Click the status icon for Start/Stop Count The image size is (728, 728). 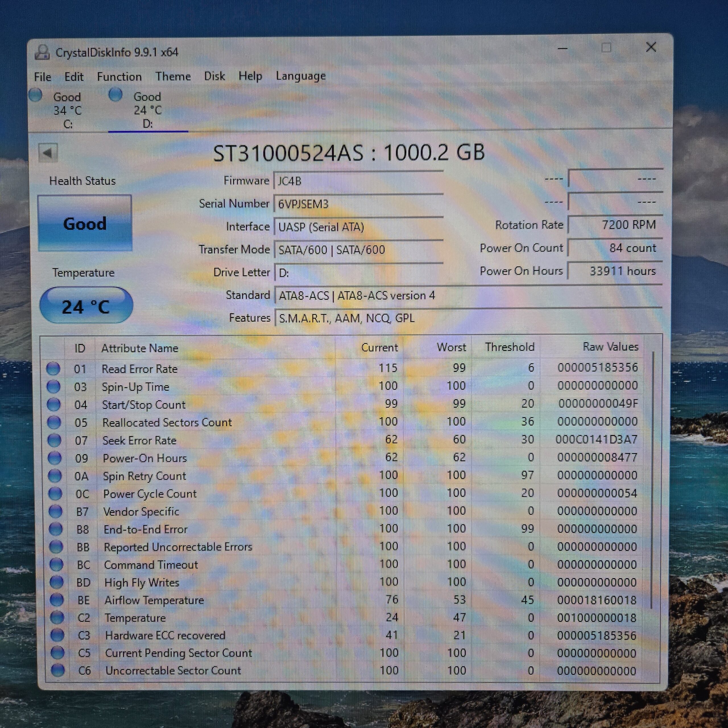click(x=53, y=405)
